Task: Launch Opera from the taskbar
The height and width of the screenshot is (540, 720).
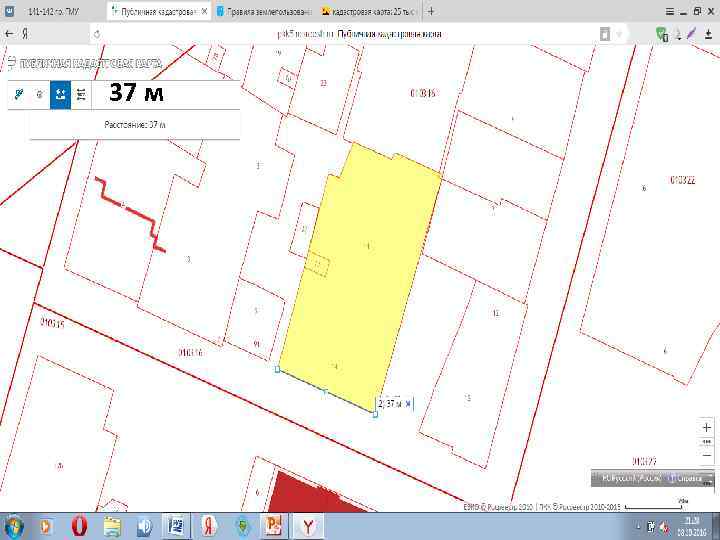Action: click(79, 527)
